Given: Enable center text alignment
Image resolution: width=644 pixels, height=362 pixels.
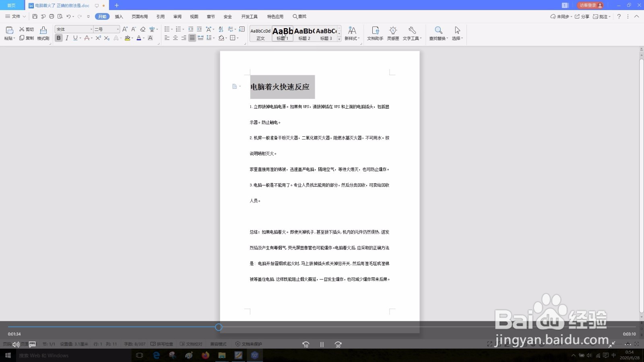Looking at the screenshot, I should 175,38.
